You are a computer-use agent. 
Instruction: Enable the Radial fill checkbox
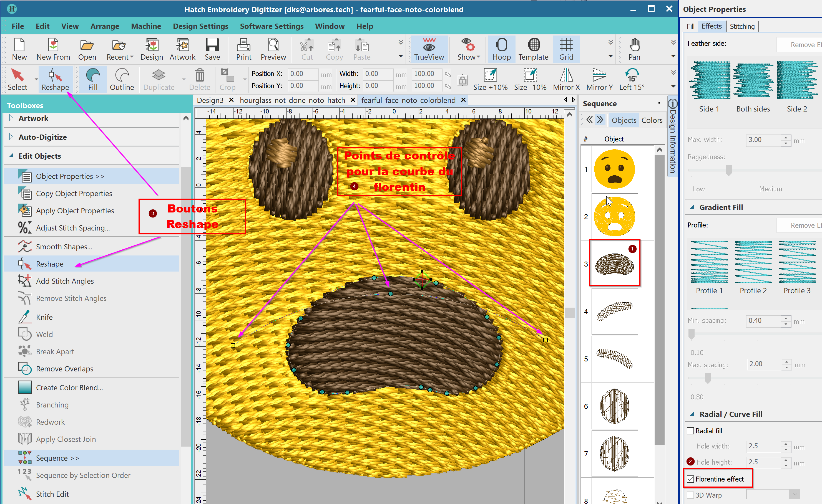[x=691, y=431]
